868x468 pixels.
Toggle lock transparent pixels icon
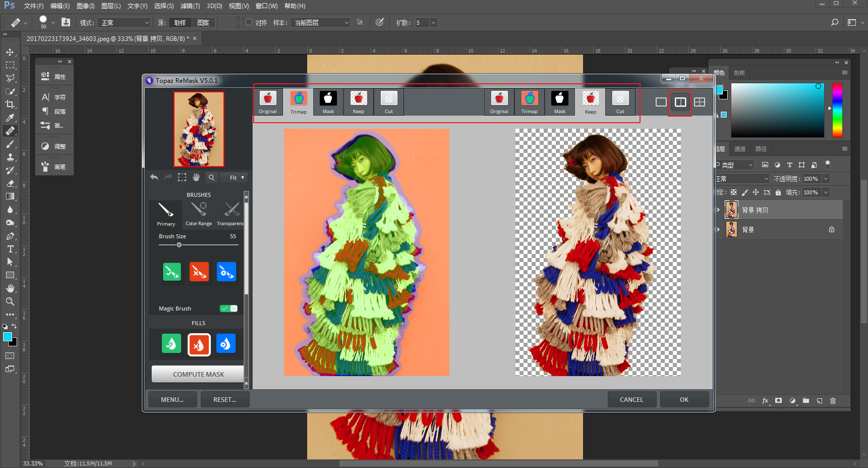click(733, 192)
